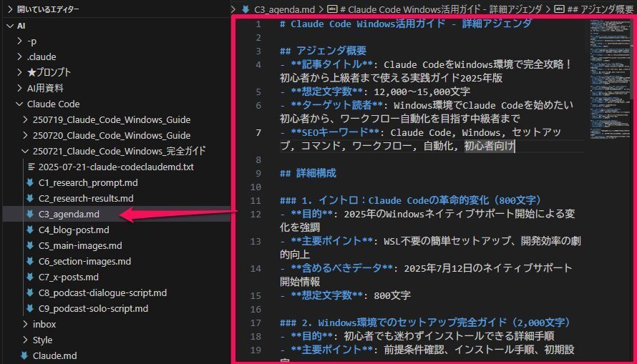
Task: Open C6_section-images.md file
Action: pyautogui.click(x=84, y=261)
